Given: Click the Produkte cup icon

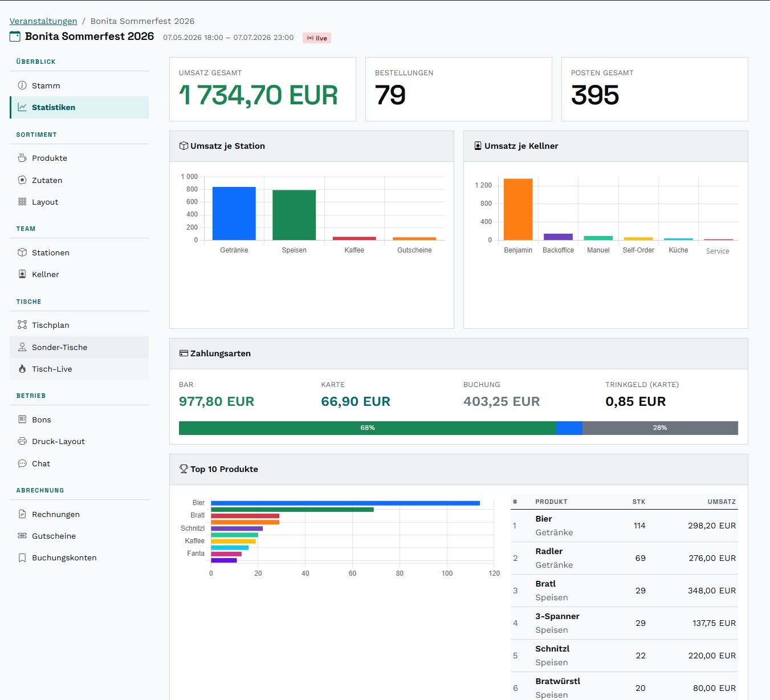Looking at the screenshot, I should coord(22,158).
